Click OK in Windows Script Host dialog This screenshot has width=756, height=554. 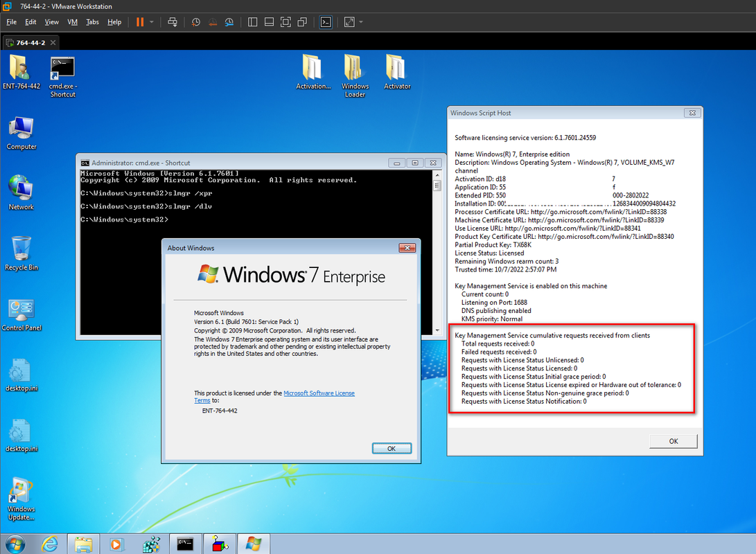[673, 441]
